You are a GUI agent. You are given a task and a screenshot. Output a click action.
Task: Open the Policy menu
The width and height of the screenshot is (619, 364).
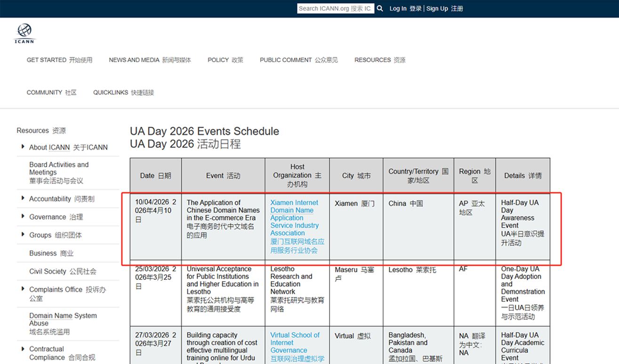coord(225,60)
